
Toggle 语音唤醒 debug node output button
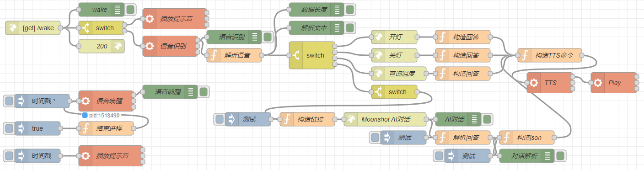point(204,92)
